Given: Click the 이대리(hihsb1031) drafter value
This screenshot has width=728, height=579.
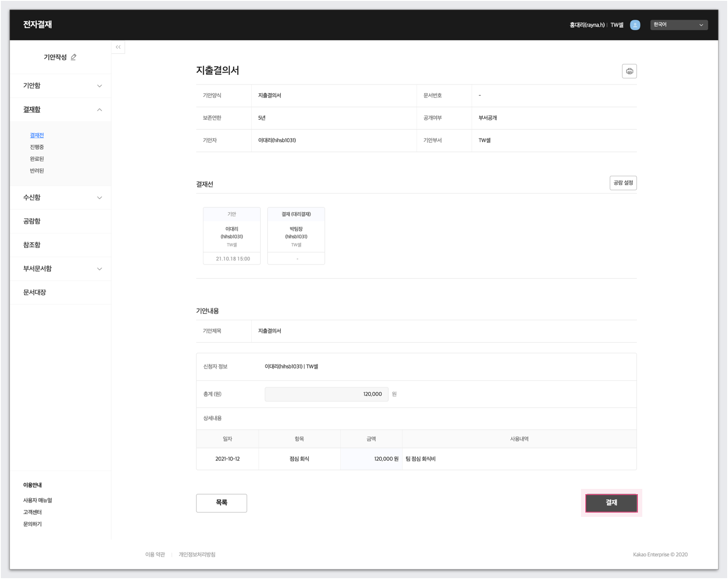Looking at the screenshot, I should [277, 140].
